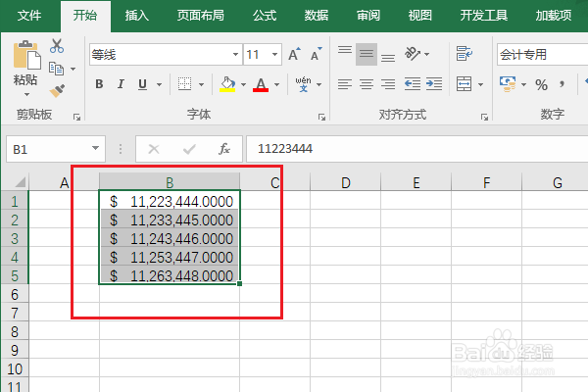
Task: Confirm formula bar entry checkmark
Action: 189,149
